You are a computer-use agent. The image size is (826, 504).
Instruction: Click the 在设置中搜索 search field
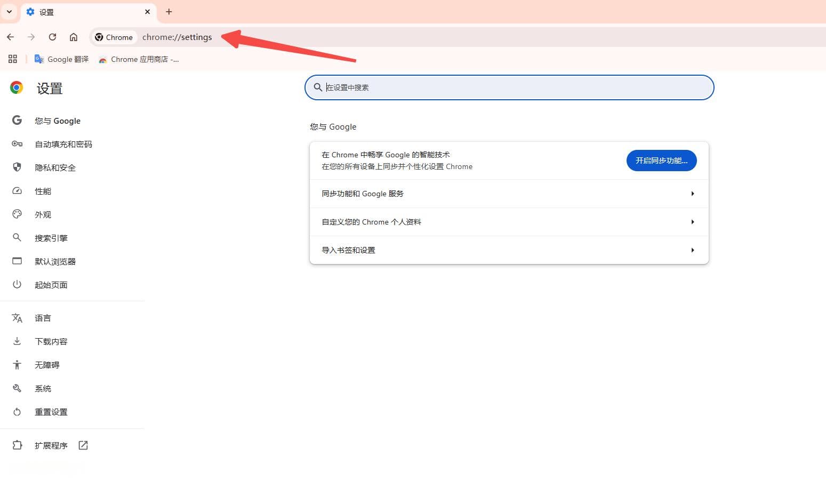point(509,87)
